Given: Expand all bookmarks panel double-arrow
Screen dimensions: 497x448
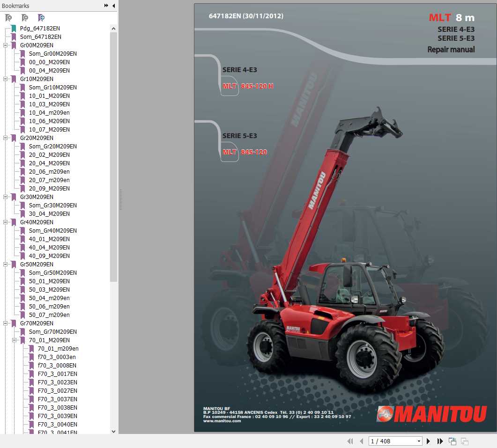Looking at the screenshot, I should coord(106,6).
